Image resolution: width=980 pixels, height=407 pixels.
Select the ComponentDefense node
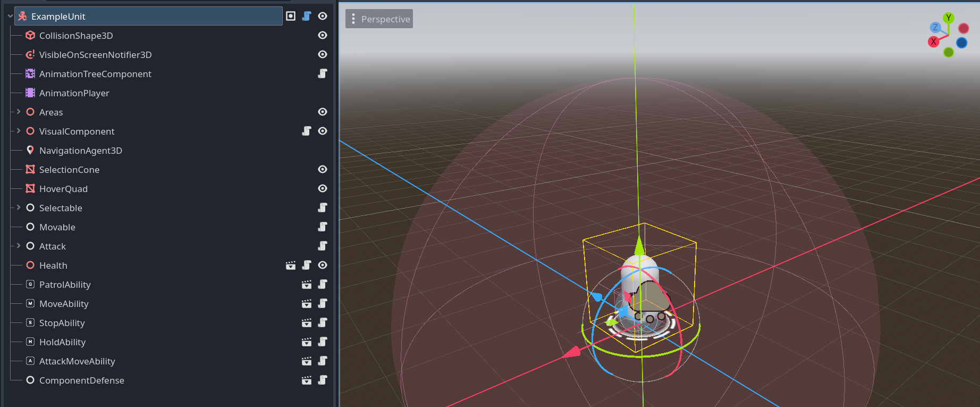(82, 380)
